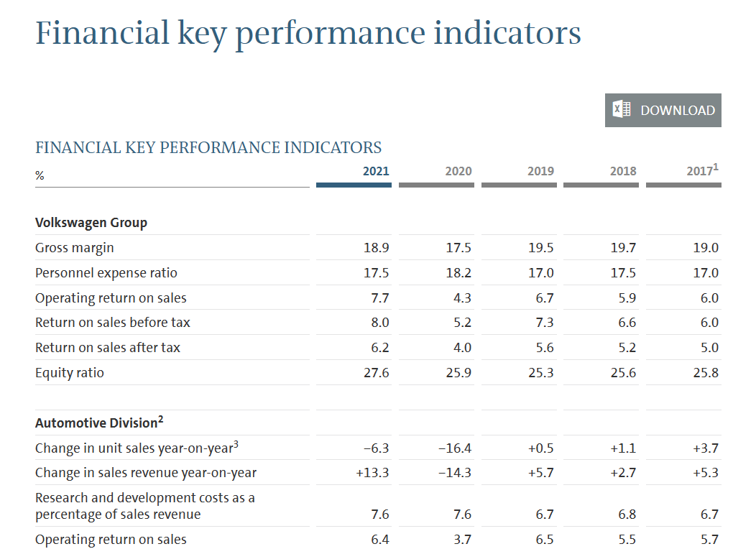Click Return on sales before tax label
This screenshot has width=756, height=549.
113,323
